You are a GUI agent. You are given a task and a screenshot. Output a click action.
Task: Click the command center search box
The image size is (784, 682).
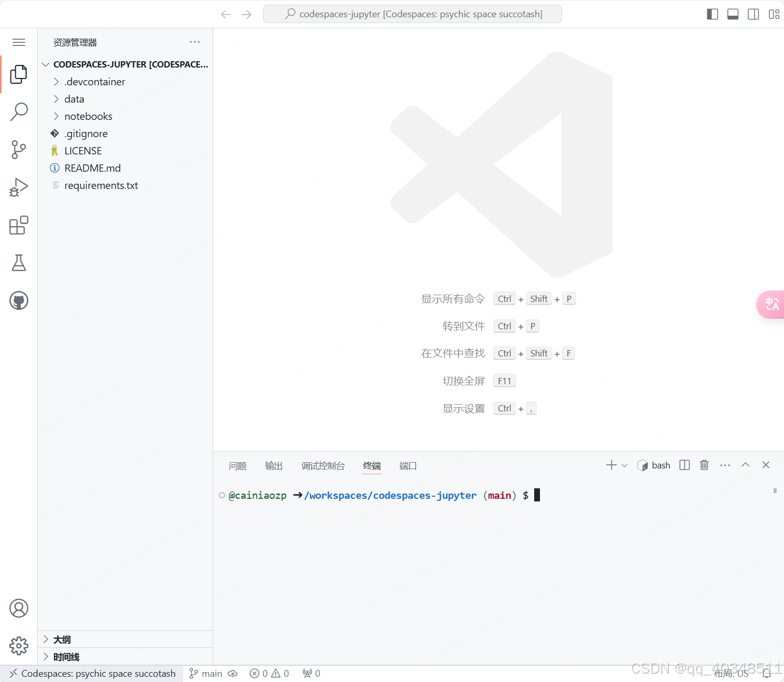(412, 14)
